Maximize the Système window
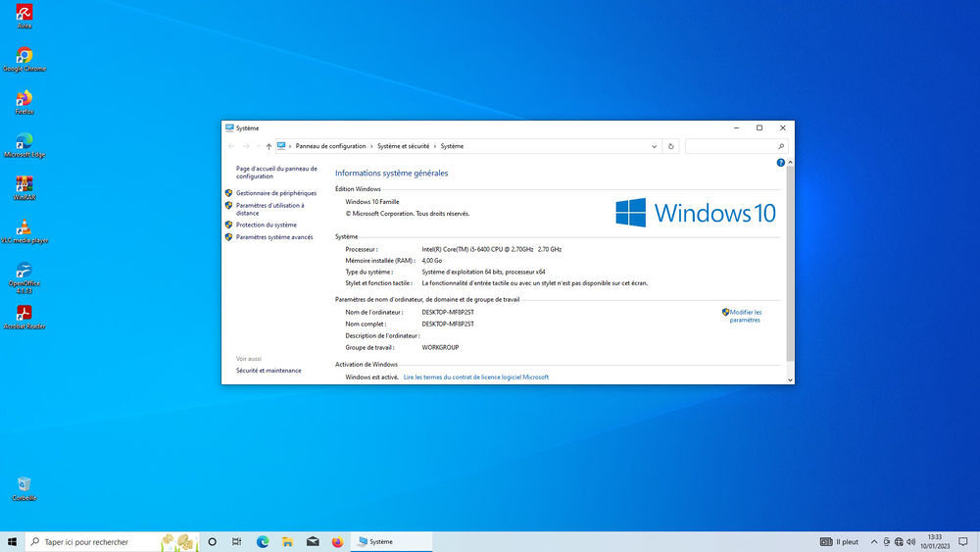The image size is (980, 552). click(x=759, y=128)
